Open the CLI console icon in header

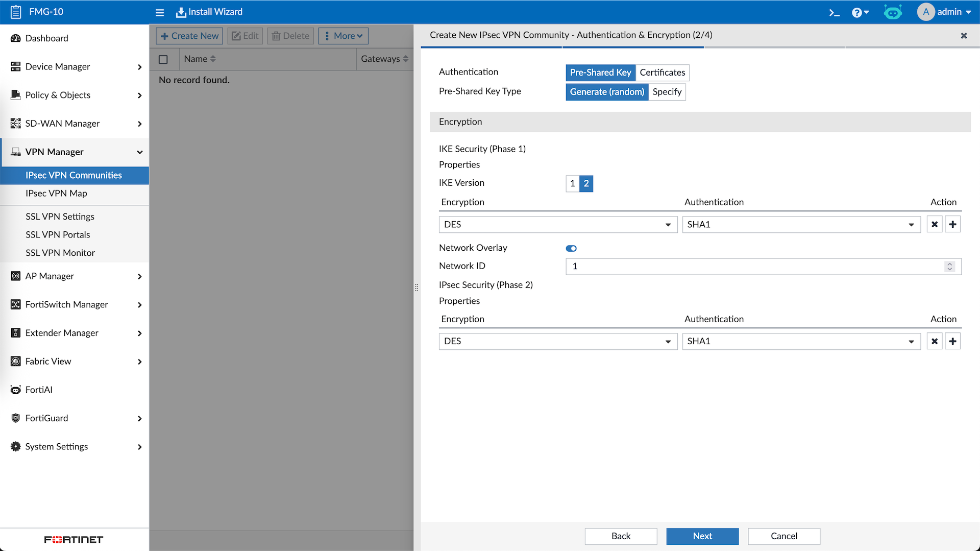834,12
